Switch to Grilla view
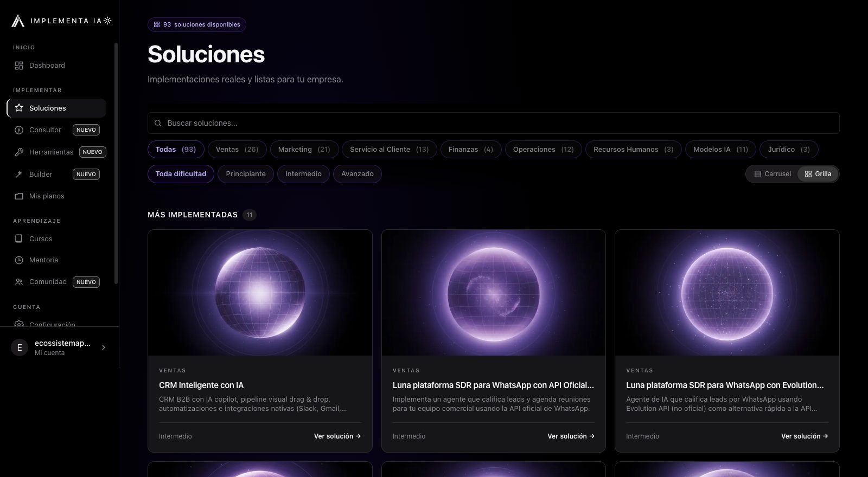Image resolution: width=868 pixels, height=477 pixels. (818, 174)
